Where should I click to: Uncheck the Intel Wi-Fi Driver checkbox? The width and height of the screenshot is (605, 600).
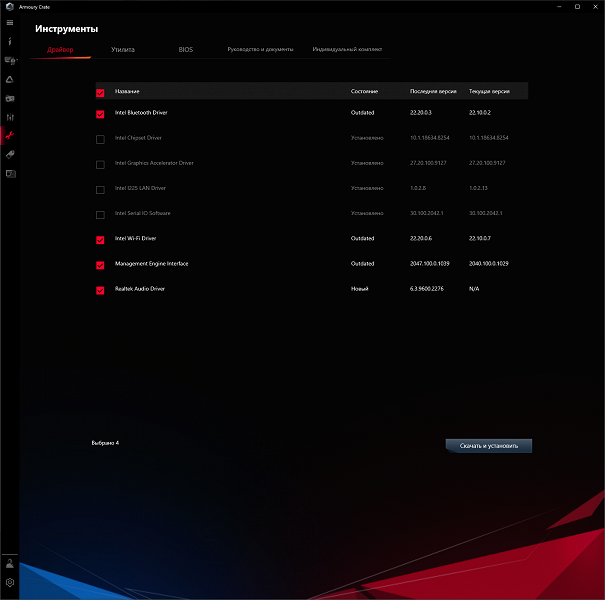tap(100, 240)
